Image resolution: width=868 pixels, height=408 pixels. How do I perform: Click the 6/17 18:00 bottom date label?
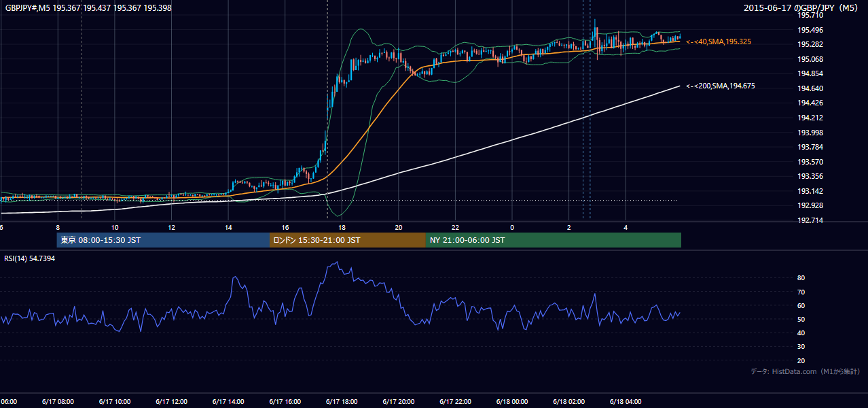pyautogui.click(x=342, y=402)
